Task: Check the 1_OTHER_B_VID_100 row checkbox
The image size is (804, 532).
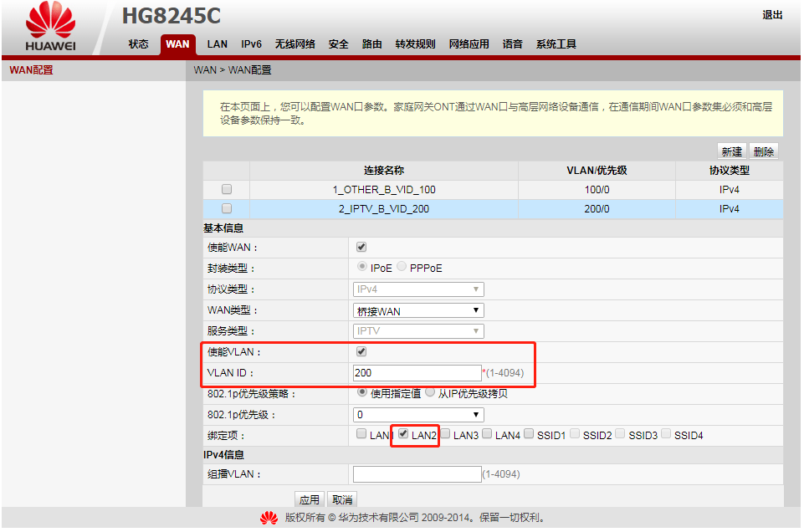Action: pos(226,190)
